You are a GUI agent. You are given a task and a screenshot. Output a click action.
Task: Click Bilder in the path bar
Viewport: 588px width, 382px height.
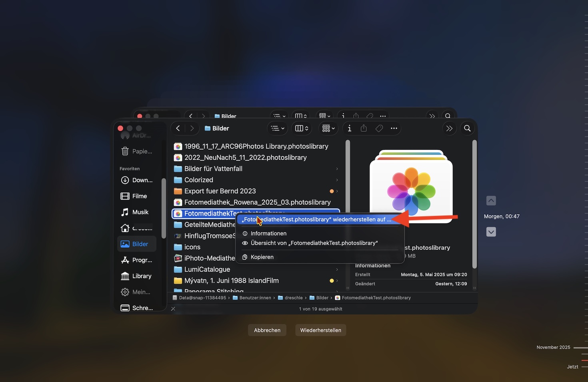pos(319,298)
